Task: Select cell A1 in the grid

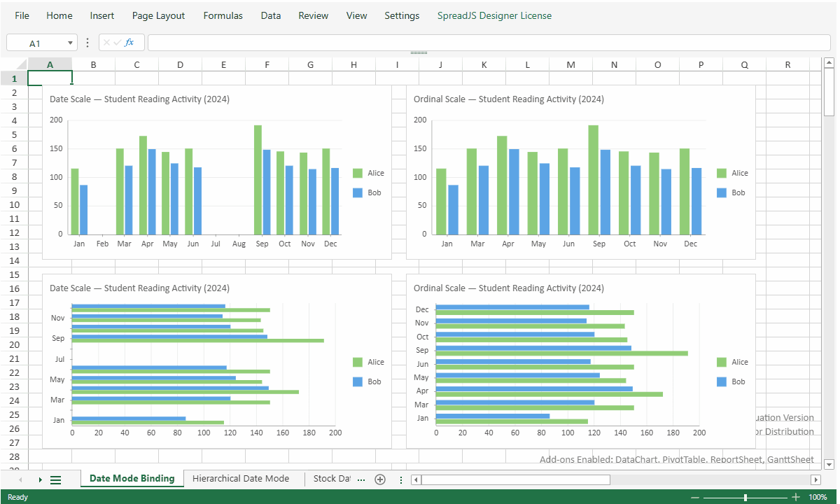Action: point(50,78)
